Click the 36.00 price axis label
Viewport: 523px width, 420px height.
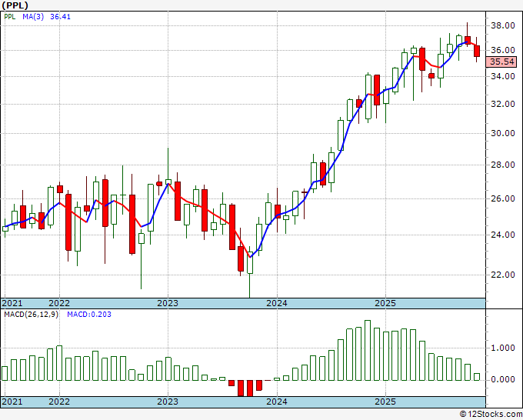pyautogui.click(x=503, y=50)
